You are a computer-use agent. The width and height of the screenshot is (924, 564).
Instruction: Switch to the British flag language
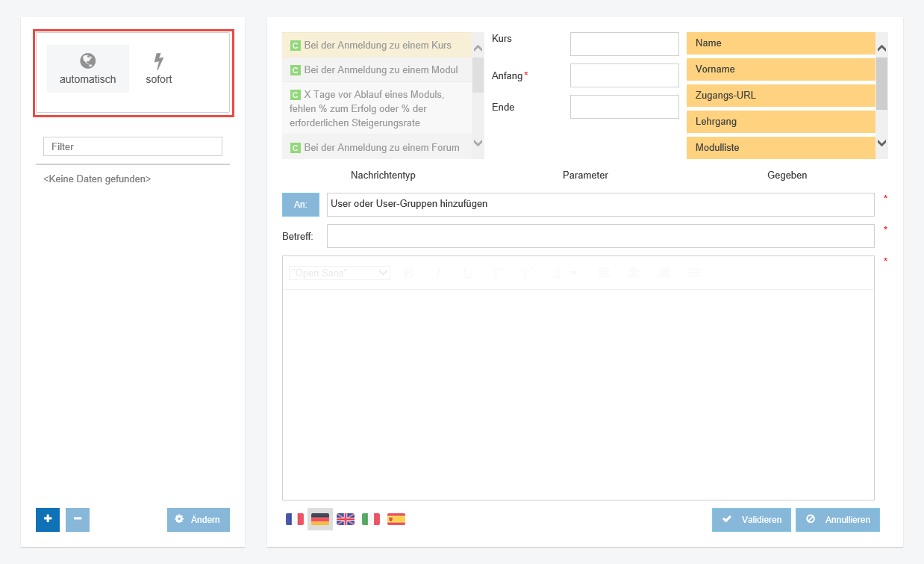(x=346, y=519)
